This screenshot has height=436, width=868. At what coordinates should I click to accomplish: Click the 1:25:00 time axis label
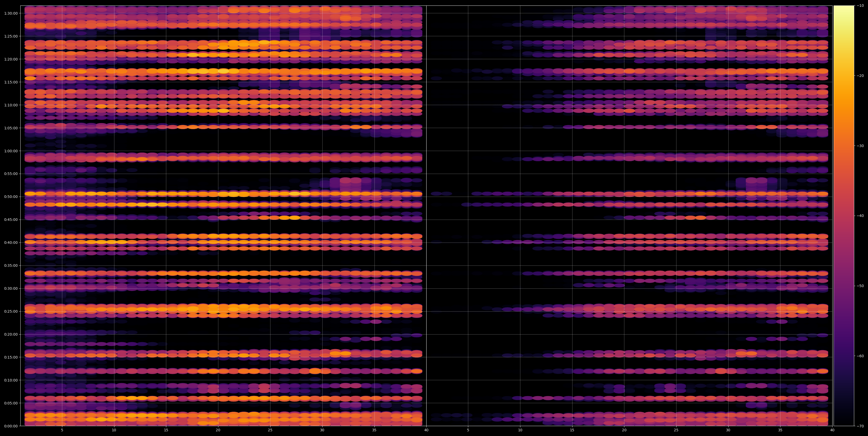tap(11, 36)
